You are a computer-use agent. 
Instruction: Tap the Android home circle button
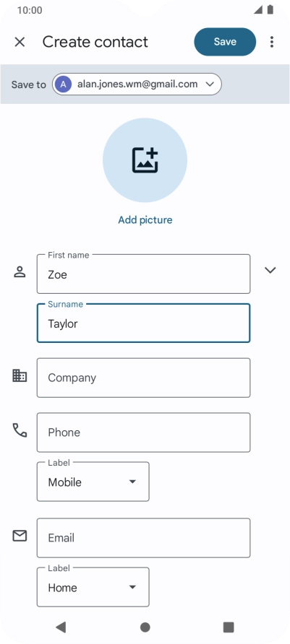(145, 627)
